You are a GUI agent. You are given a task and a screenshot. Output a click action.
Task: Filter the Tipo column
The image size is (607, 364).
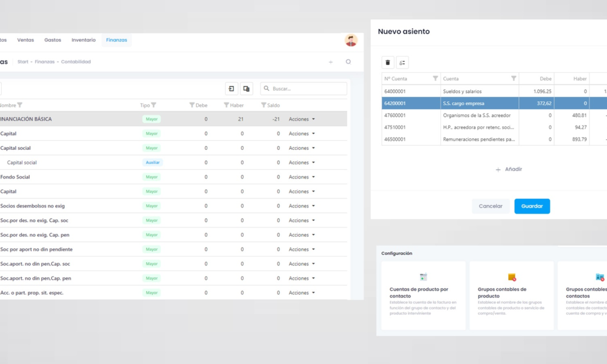[154, 105]
